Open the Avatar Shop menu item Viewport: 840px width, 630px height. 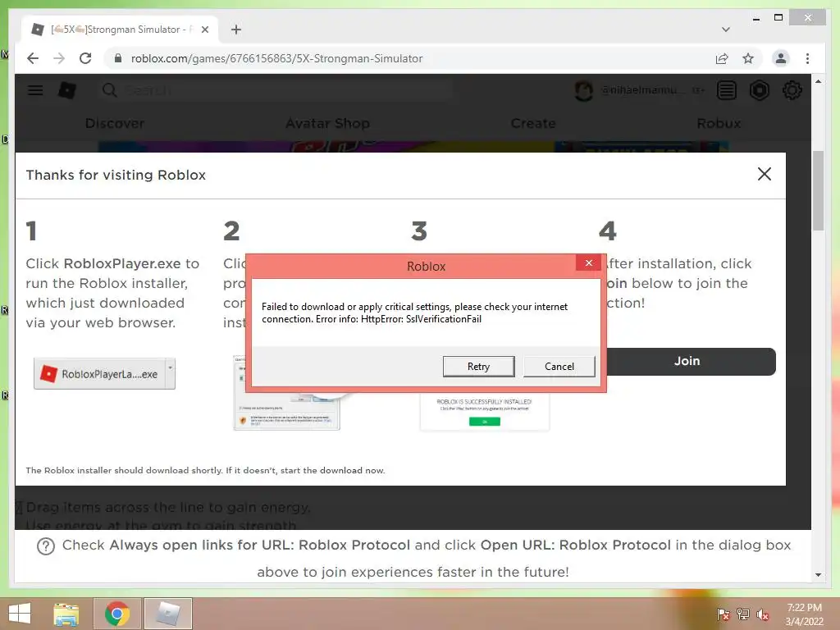tap(327, 123)
